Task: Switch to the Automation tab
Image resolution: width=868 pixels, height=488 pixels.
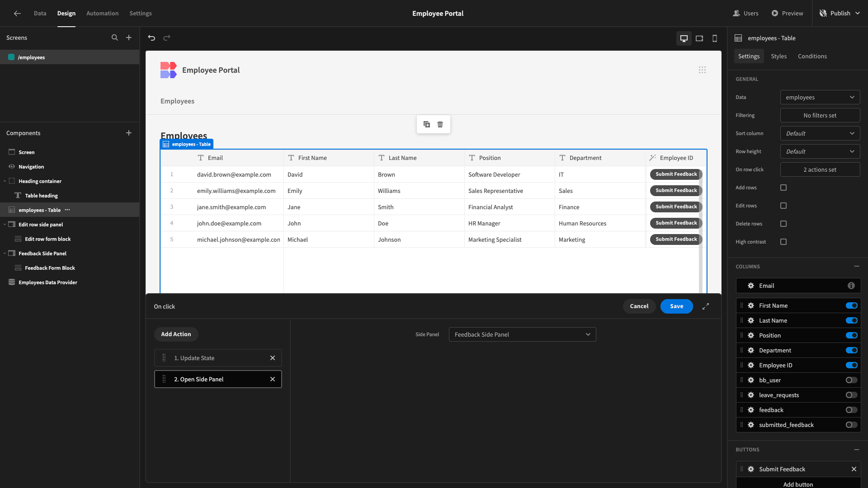Action: (102, 13)
